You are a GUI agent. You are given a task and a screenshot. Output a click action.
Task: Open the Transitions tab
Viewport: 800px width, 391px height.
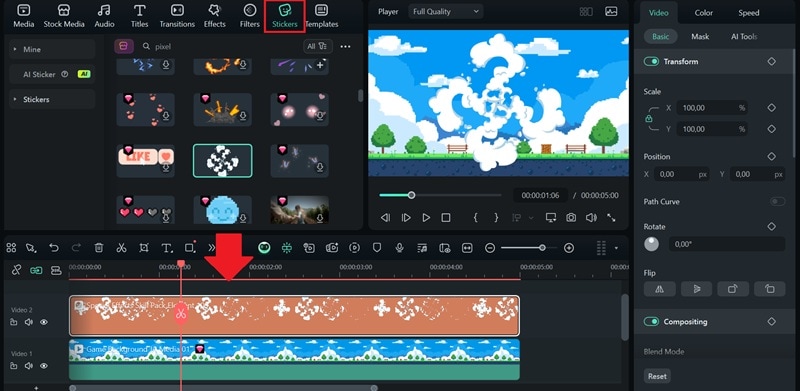click(177, 16)
